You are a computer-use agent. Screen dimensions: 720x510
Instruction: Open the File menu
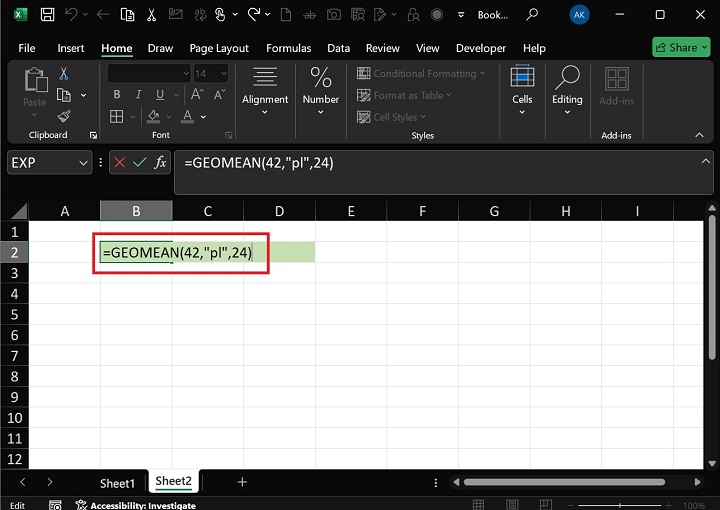click(27, 48)
